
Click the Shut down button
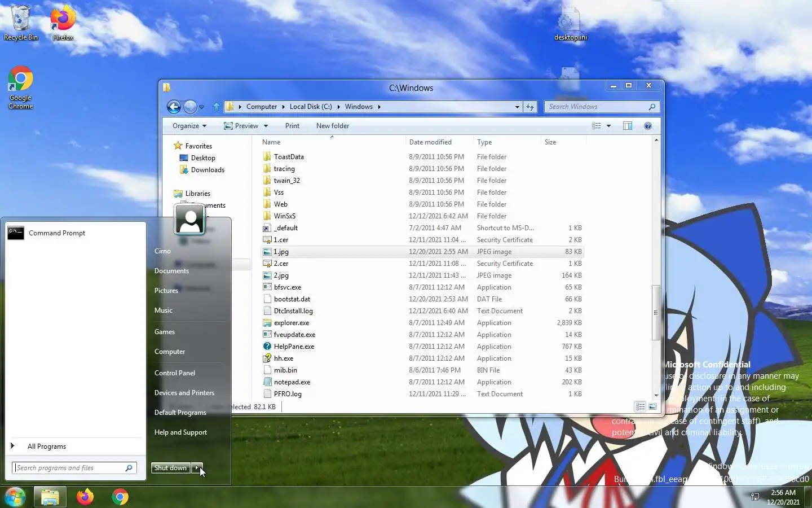(x=170, y=468)
